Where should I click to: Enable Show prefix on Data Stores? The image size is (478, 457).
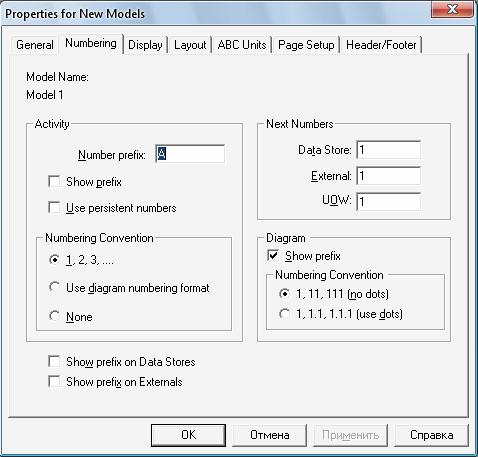coord(54,361)
